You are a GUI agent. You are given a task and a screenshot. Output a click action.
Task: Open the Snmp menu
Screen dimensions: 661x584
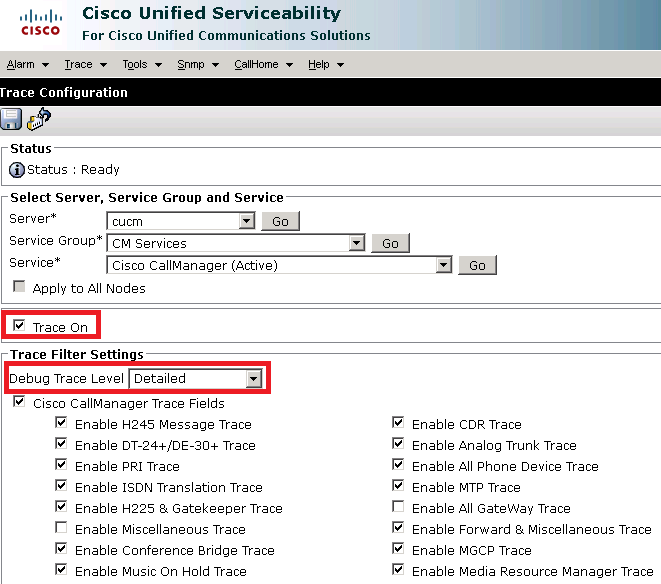pyautogui.click(x=198, y=65)
